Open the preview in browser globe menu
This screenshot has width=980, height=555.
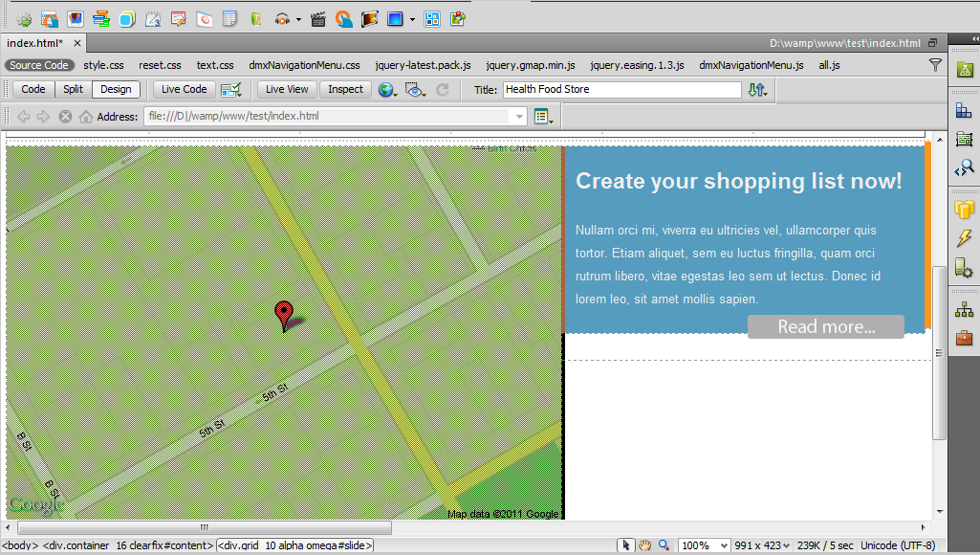(387, 90)
